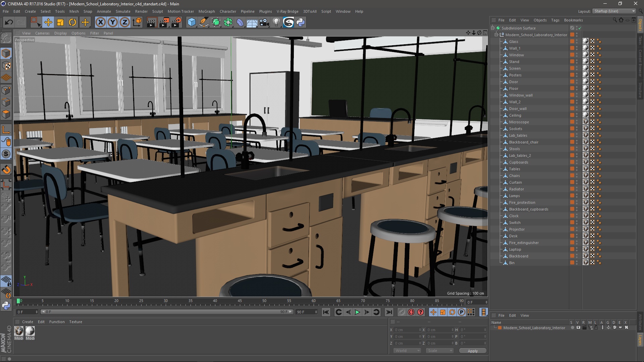Toggle Y axis lock

(x=113, y=22)
